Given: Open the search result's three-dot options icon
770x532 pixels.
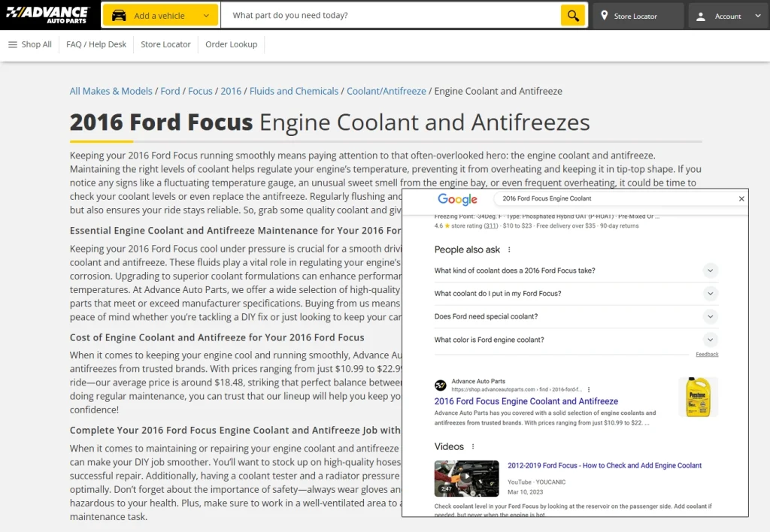Looking at the screenshot, I should (589, 390).
